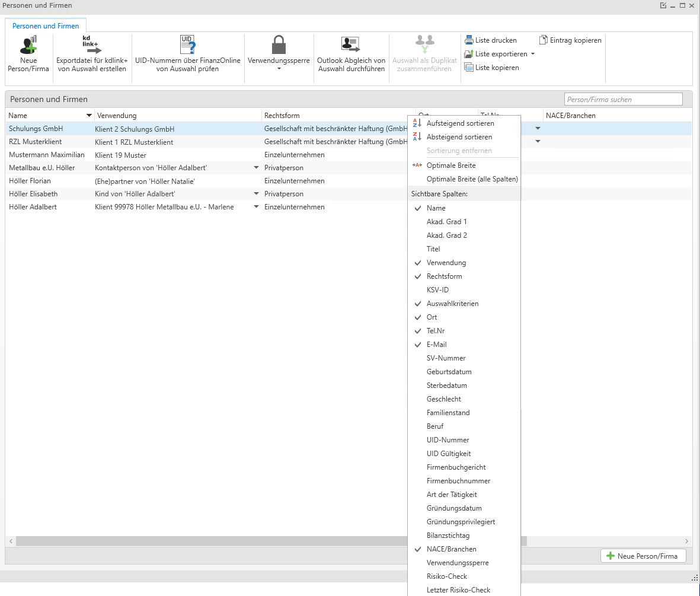
Task: Choose Optimale Breite (alle Spalten)
Action: pos(472,179)
